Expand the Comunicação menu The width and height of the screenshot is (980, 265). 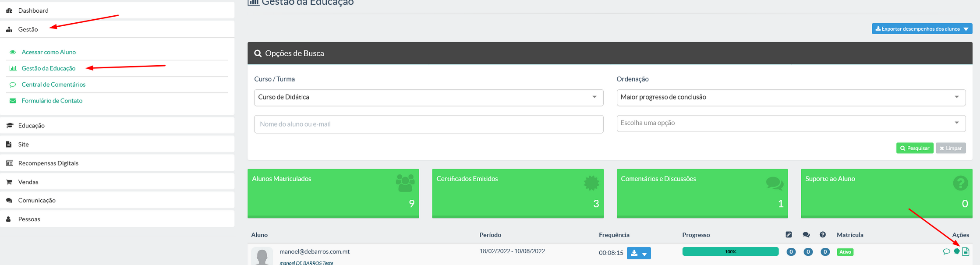(117, 200)
